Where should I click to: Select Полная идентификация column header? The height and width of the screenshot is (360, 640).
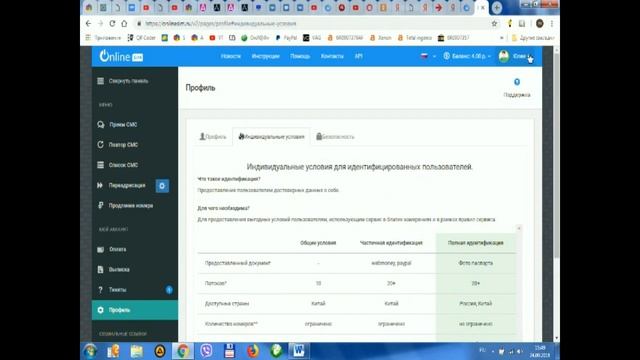[476, 243]
